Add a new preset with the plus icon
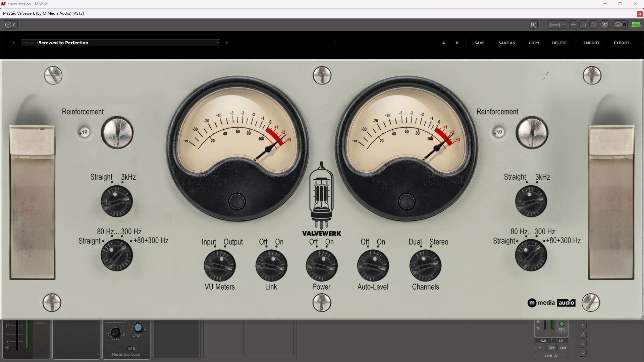The image size is (644, 362). [x=573, y=24]
